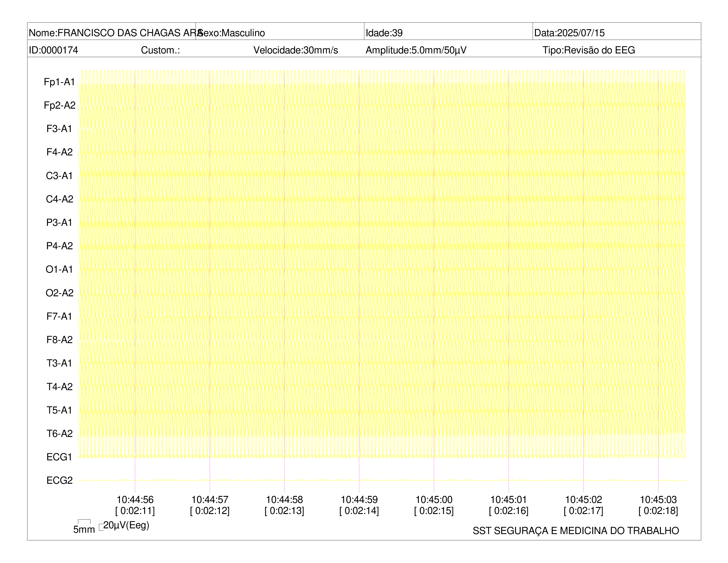Image resolution: width=728 pixels, height=563 pixels.
Task: Click the 10:44:57 time marker label
Action: pyautogui.click(x=210, y=500)
